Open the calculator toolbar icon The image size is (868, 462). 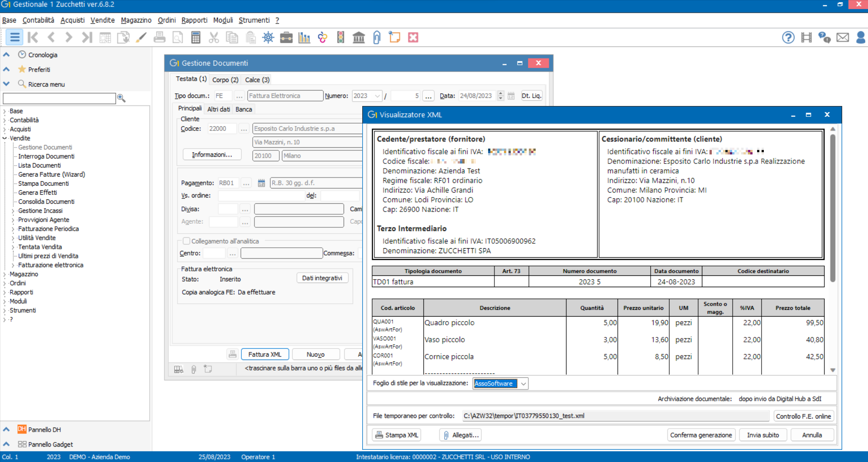[x=196, y=37]
